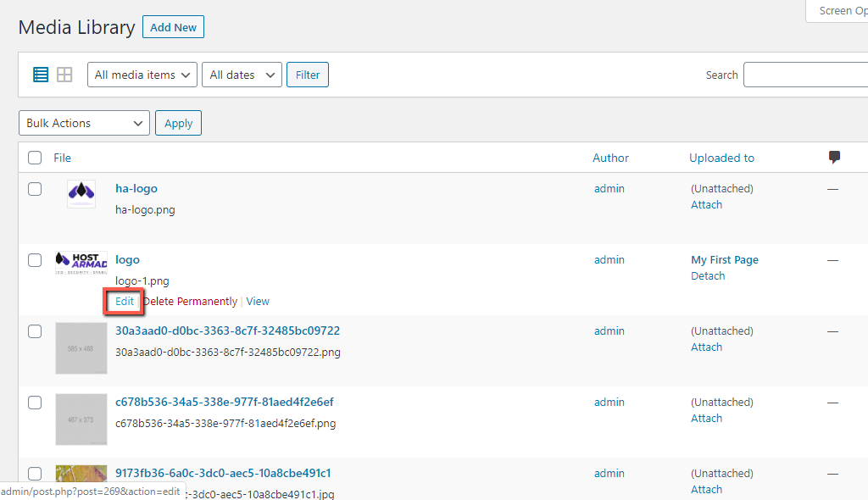Click Attach for the 30a3aad0 image
The height and width of the screenshot is (500, 868).
(706, 347)
